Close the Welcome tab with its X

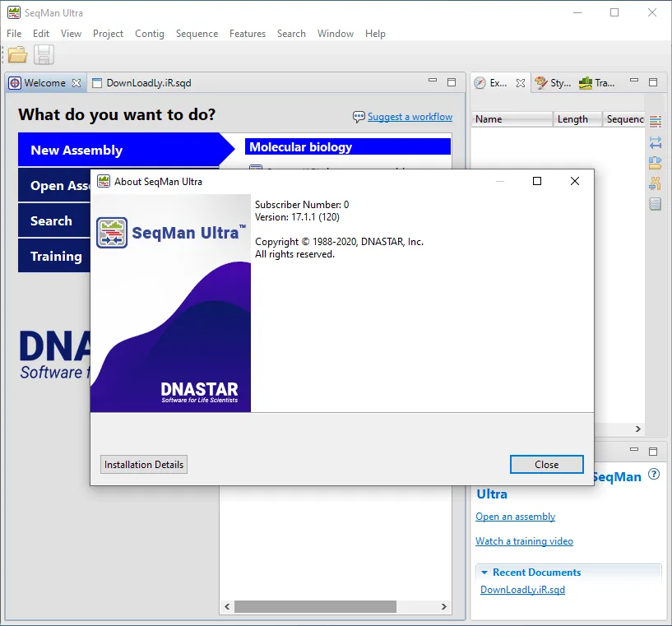(x=76, y=83)
